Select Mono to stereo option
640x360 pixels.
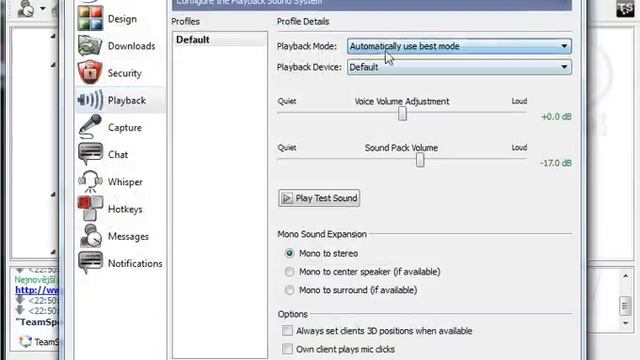click(289, 253)
